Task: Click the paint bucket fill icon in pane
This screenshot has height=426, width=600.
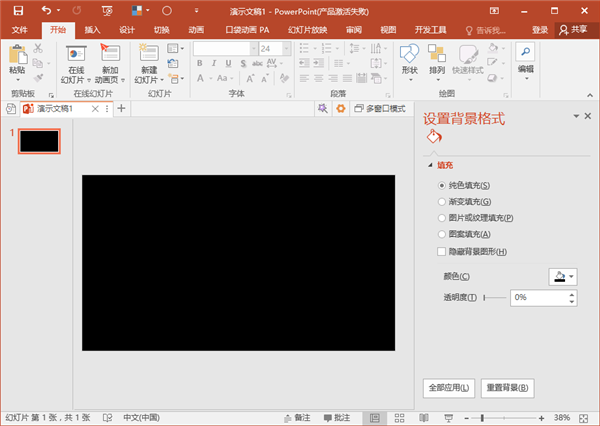Action: pyautogui.click(x=434, y=137)
